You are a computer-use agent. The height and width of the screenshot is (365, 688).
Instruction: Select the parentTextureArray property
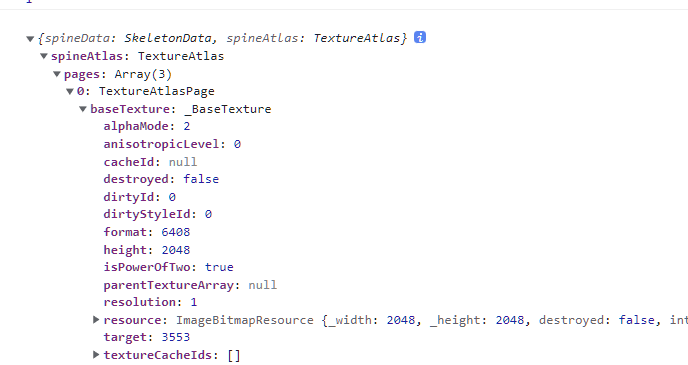point(190,285)
